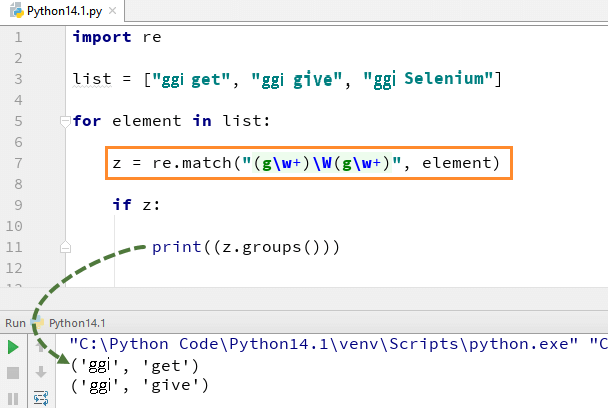
Task: Click the up arrow in Run panel
Action: [41, 347]
